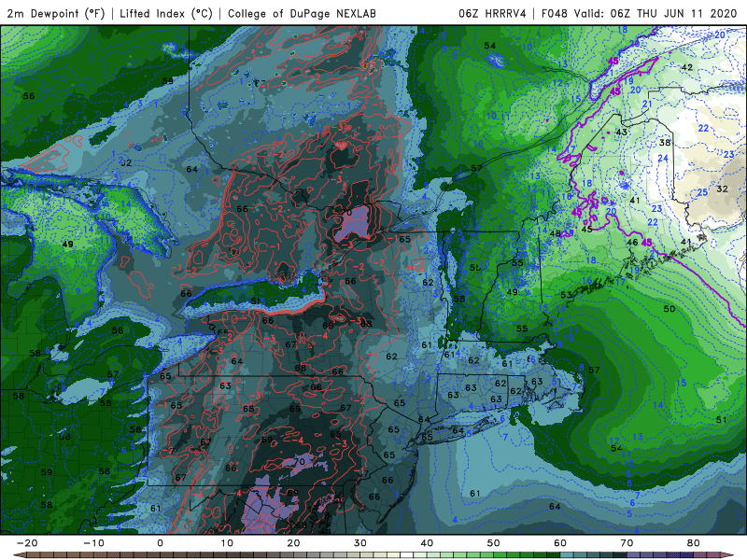
Task: Click the black "56" dewpoint value at upper left
Action: pos(29,96)
